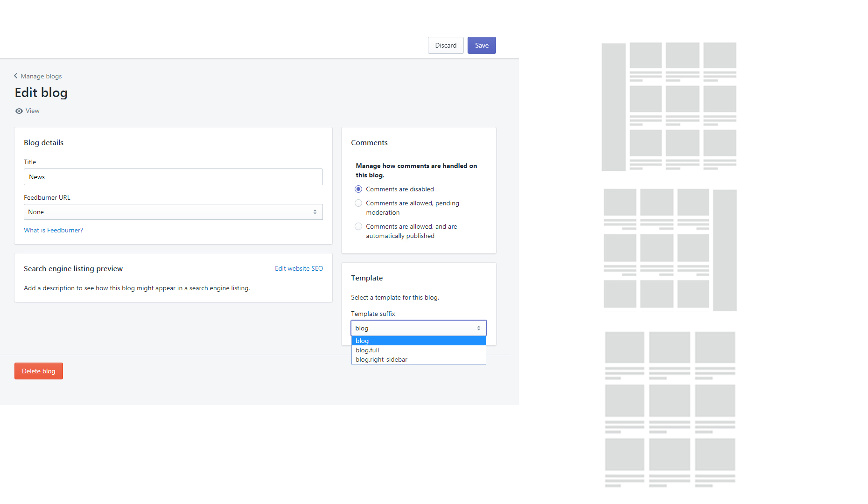Click the blog Title input field
Viewport: 868px width, 504px height.
pyautogui.click(x=173, y=177)
